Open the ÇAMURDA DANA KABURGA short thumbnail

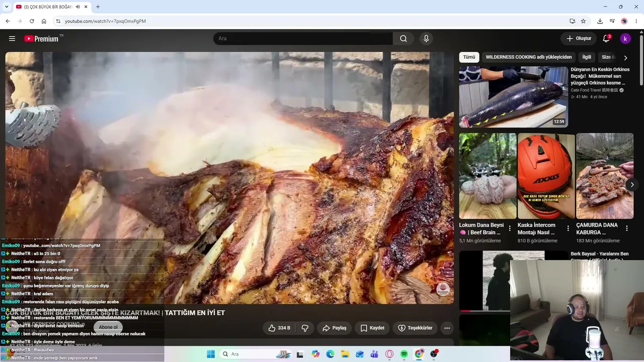(x=605, y=176)
